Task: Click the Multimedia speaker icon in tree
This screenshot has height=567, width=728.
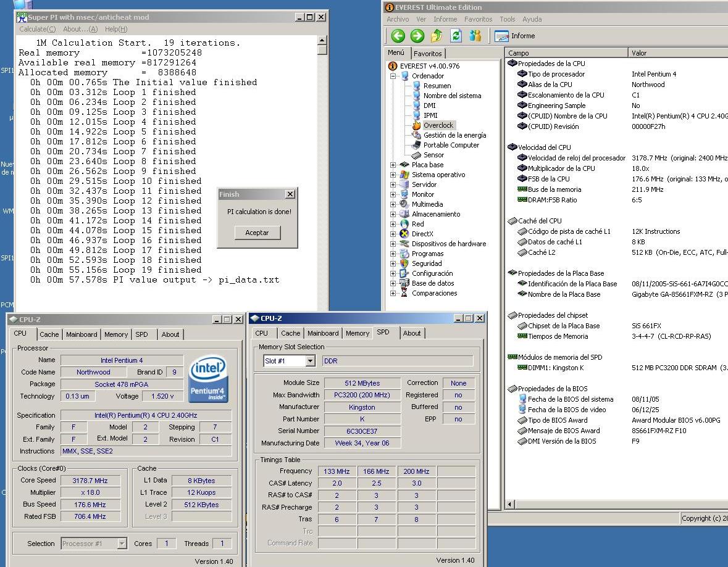Action: (404, 204)
